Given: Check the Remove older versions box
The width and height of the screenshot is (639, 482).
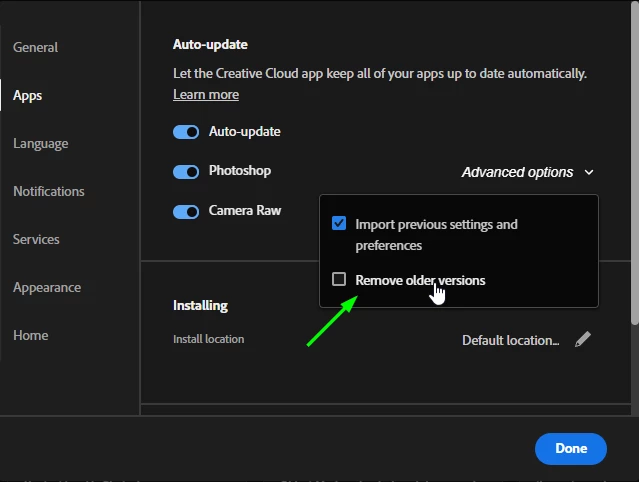Looking at the screenshot, I should (339, 280).
